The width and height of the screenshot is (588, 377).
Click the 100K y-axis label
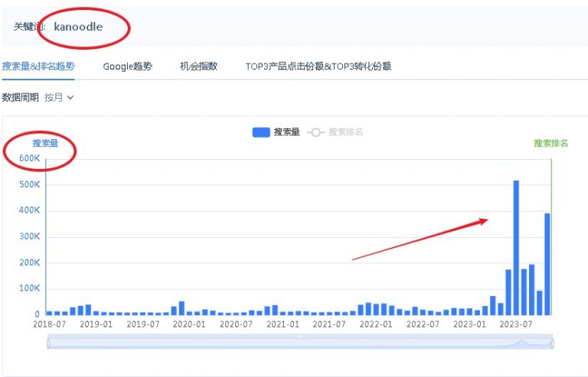point(30,288)
